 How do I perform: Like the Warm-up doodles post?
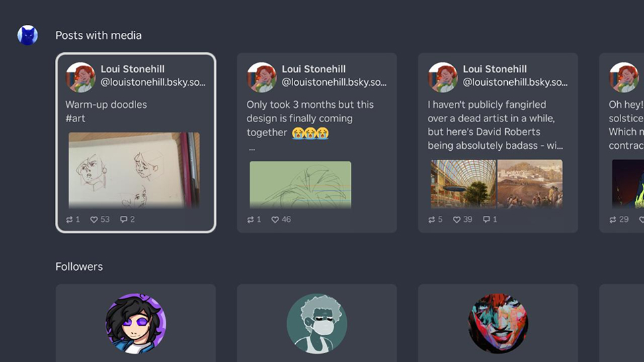point(100,220)
